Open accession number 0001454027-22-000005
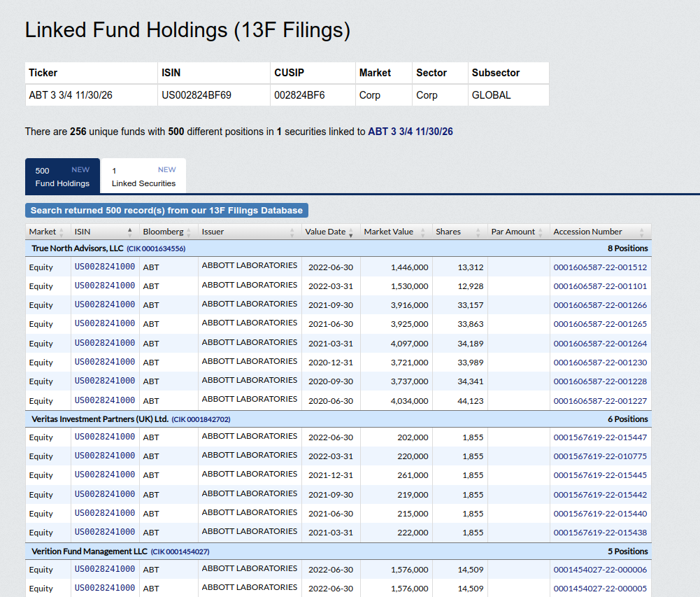The width and height of the screenshot is (700, 597). [600, 589]
